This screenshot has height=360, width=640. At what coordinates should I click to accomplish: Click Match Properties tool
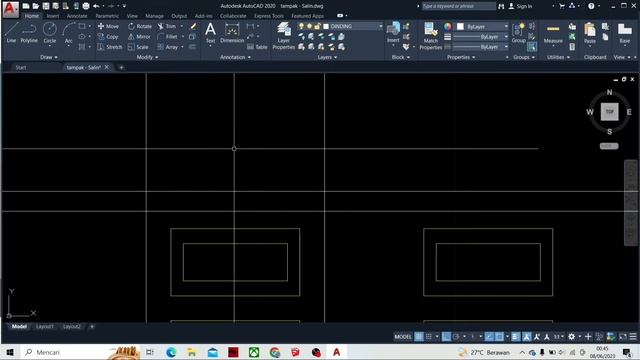coord(431,36)
